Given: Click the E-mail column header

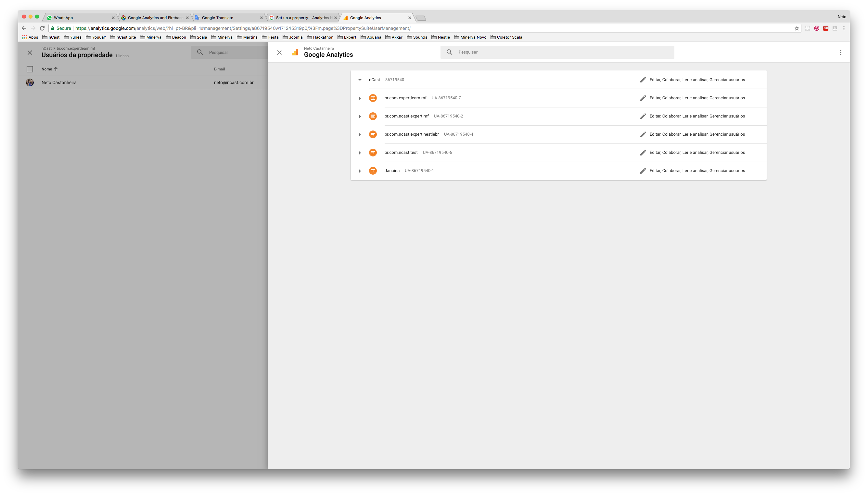Looking at the screenshot, I should (x=219, y=69).
